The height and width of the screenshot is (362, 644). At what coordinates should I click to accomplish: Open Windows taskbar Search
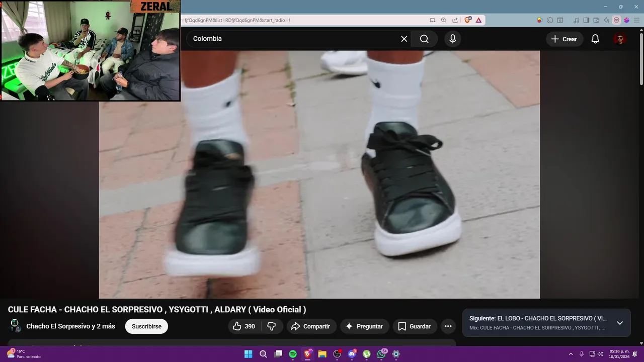click(x=263, y=354)
